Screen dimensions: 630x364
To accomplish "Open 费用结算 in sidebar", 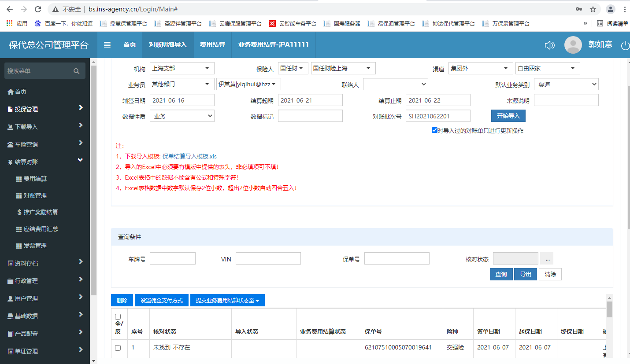I will point(35,179).
